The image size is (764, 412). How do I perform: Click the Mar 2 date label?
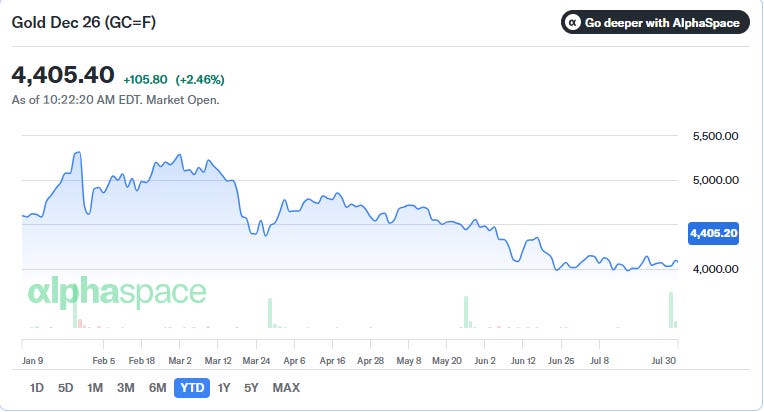[x=180, y=361]
